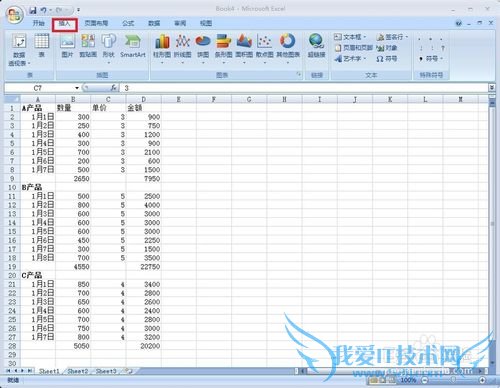Viewport: 500px width, 388px height.
Task: Switch to the Sheet3 worksheet tab
Action: [x=106, y=371]
